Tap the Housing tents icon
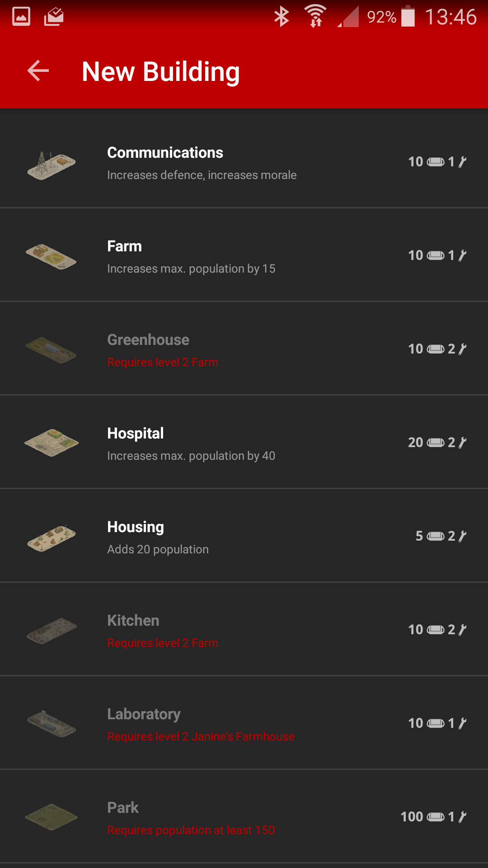The width and height of the screenshot is (488, 868). tap(51, 538)
